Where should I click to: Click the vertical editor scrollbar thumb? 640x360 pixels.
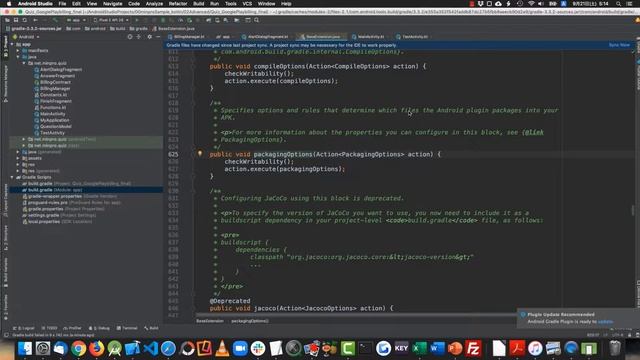coord(633,210)
